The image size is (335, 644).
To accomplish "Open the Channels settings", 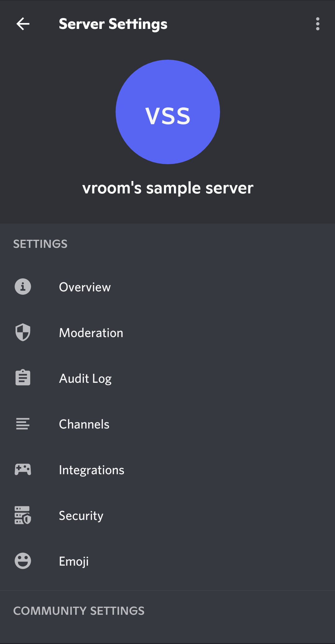I will [167, 424].
